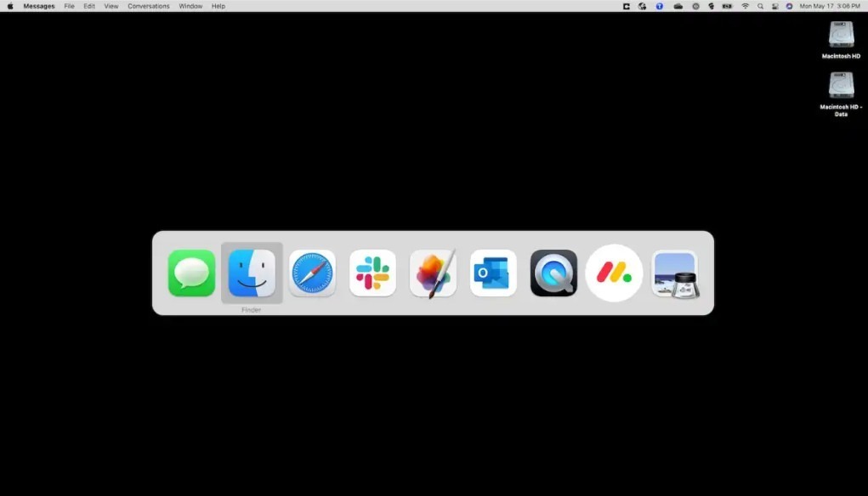The height and width of the screenshot is (496, 868).
Task: Select the Macintosh HD desktop drive
Action: pos(841,40)
